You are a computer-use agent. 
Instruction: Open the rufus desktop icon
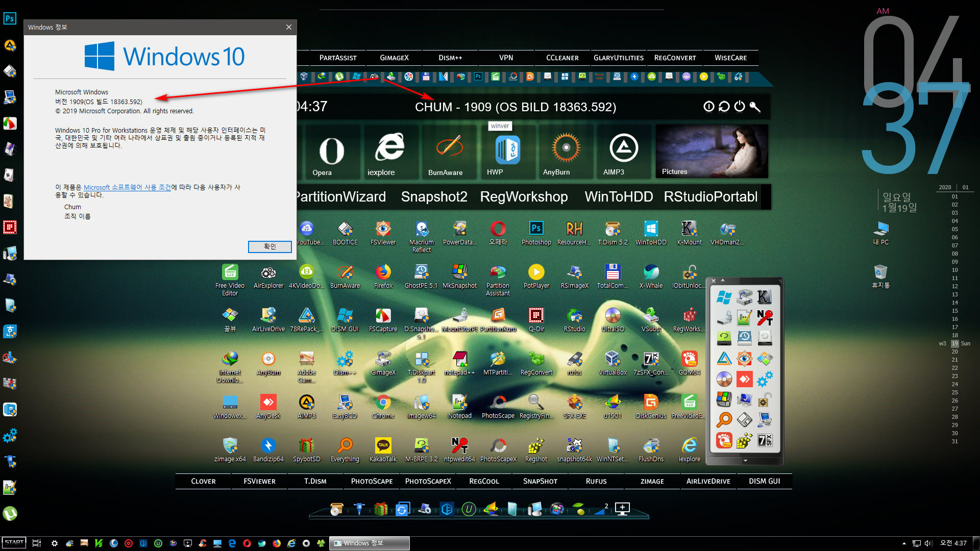(x=574, y=363)
